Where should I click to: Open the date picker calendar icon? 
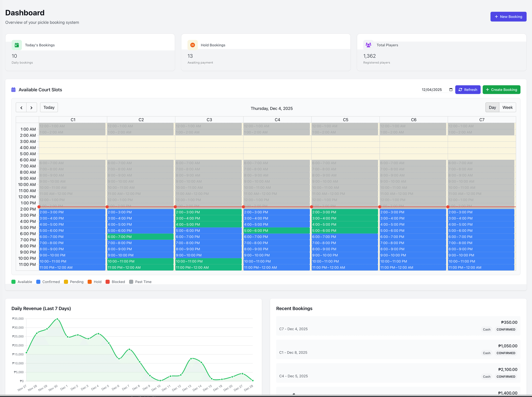pyautogui.click(x=451, y=89)
